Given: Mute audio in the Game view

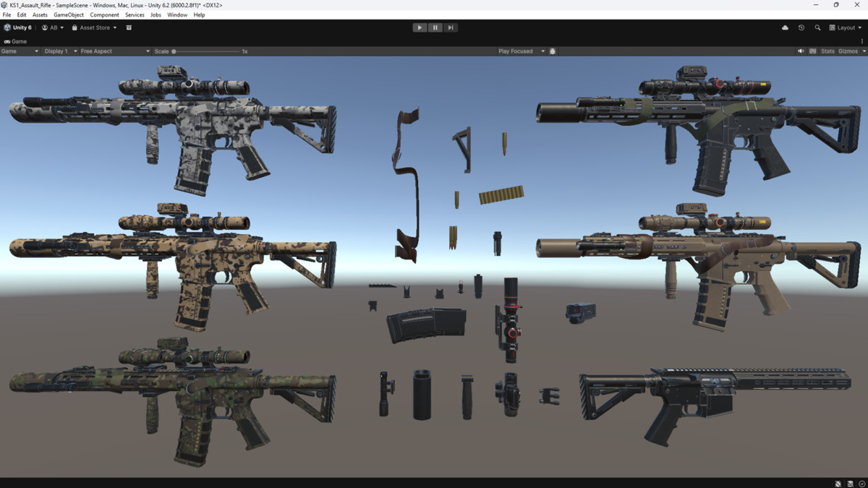Looking at the screenshot, I should [x=802, y=51].
